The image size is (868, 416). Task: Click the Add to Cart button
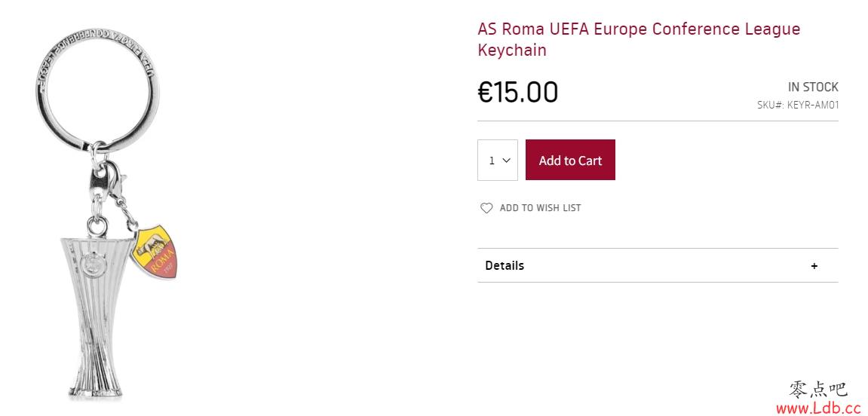pos(570,160)
